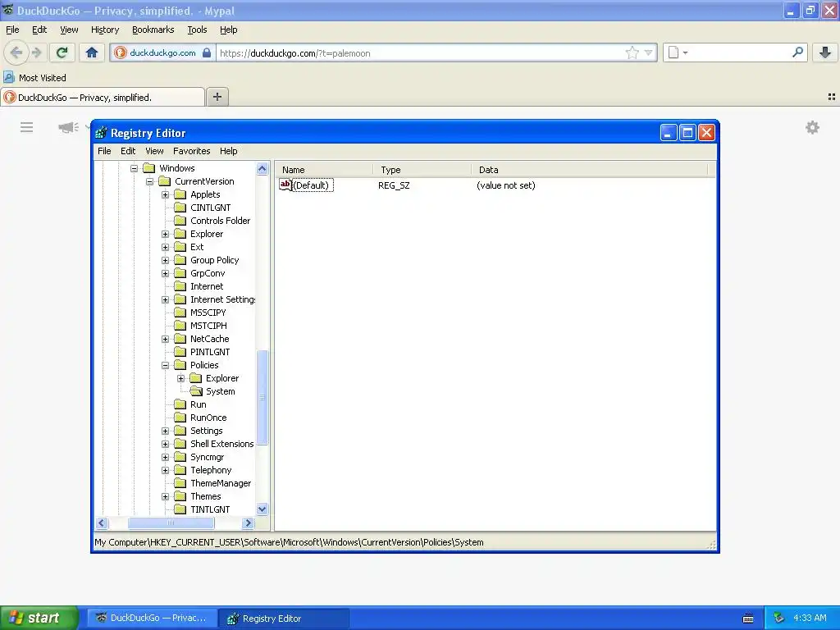
Task: Select the System key folder icon
Action: 196,391
